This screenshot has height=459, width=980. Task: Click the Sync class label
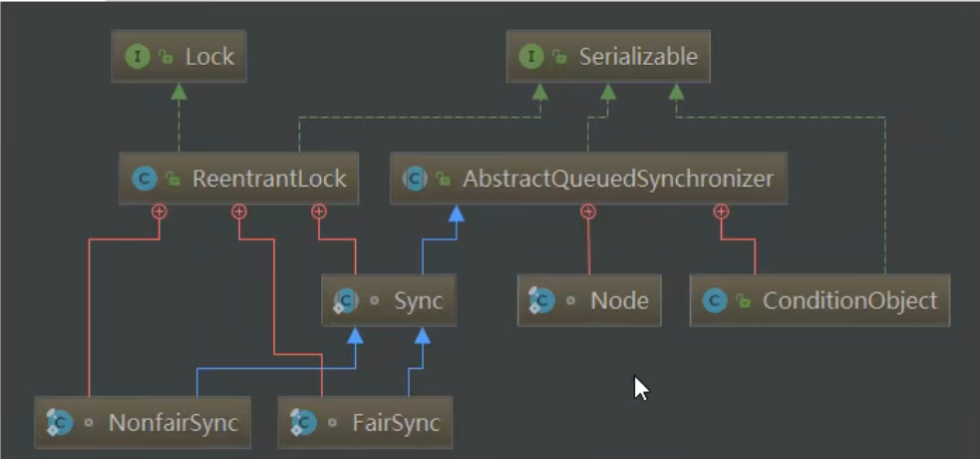[x=418, y=300]
